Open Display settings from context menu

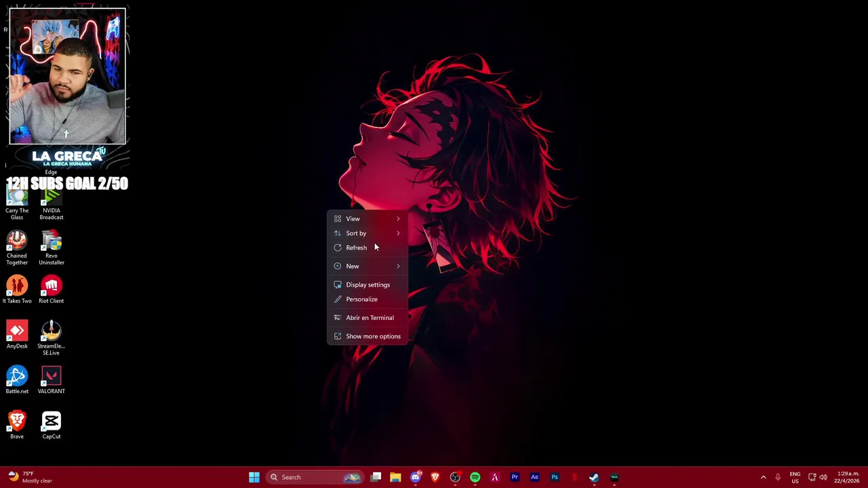[x=368, y=285]
